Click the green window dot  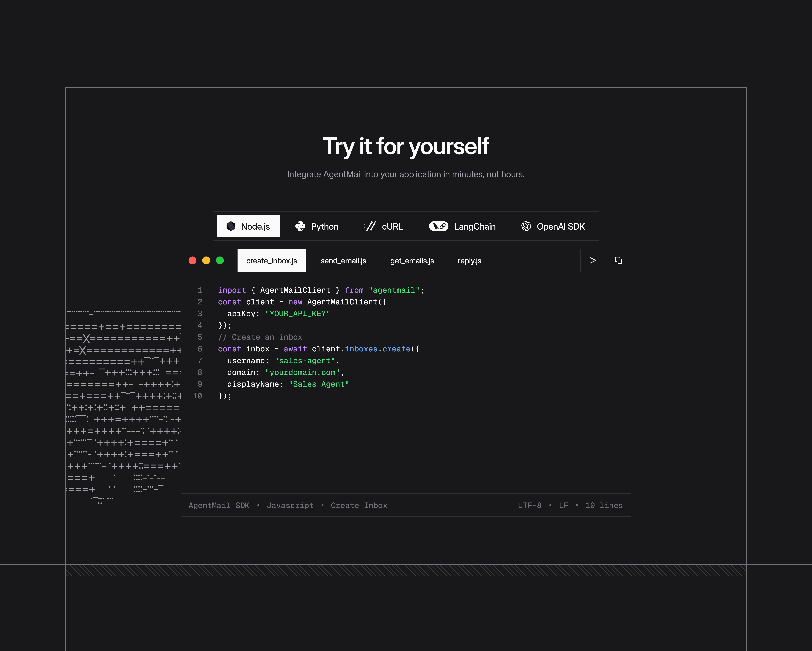(x=220, y=261)
